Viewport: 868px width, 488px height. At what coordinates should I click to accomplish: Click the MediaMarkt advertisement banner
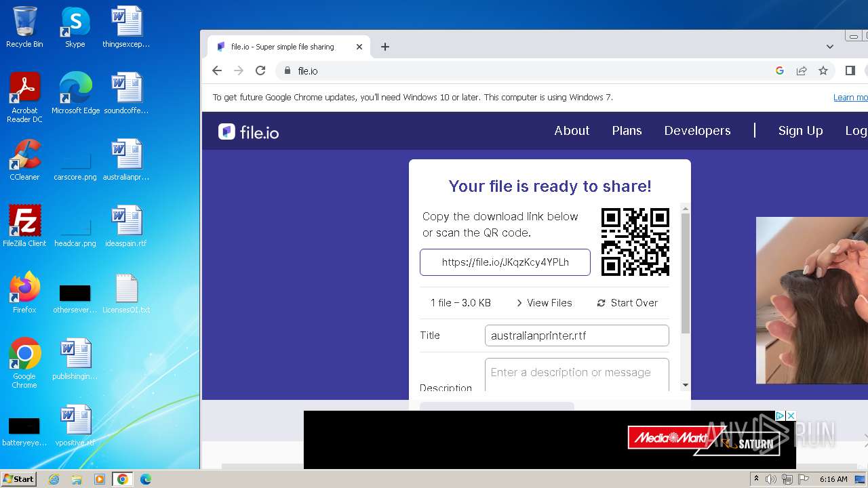[x=549, y=440]
